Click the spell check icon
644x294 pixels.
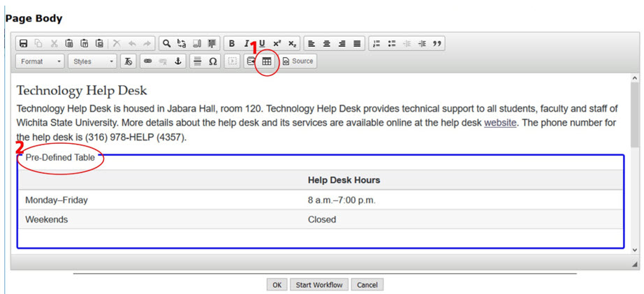212,43
